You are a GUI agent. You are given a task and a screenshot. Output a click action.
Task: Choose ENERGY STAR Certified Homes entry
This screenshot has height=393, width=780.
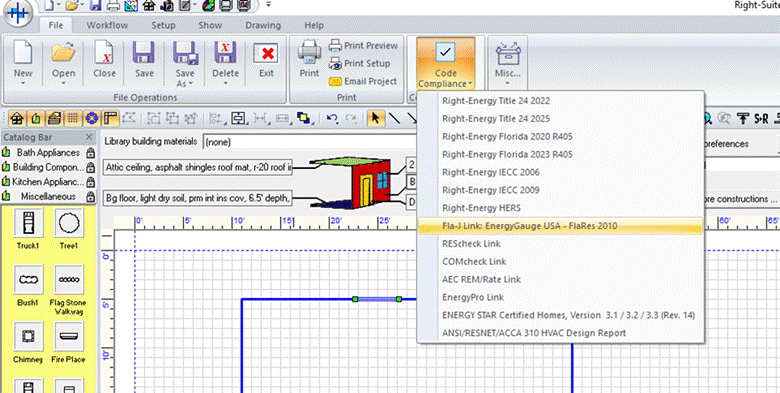tap(560, 315)
